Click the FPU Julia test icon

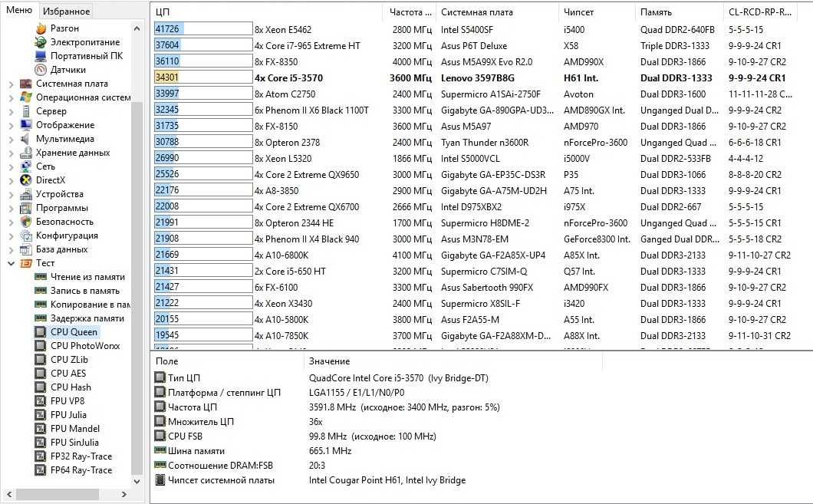pos(41,415)
